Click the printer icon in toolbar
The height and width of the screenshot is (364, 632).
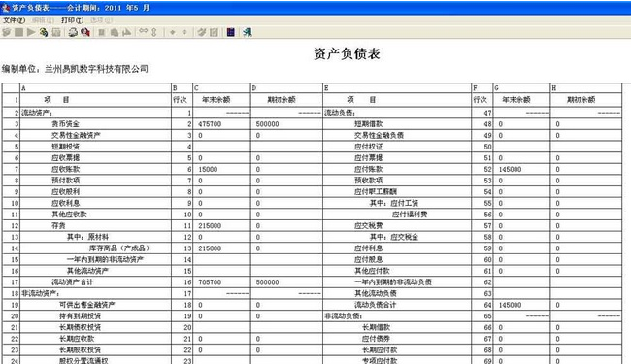(73, 32)
